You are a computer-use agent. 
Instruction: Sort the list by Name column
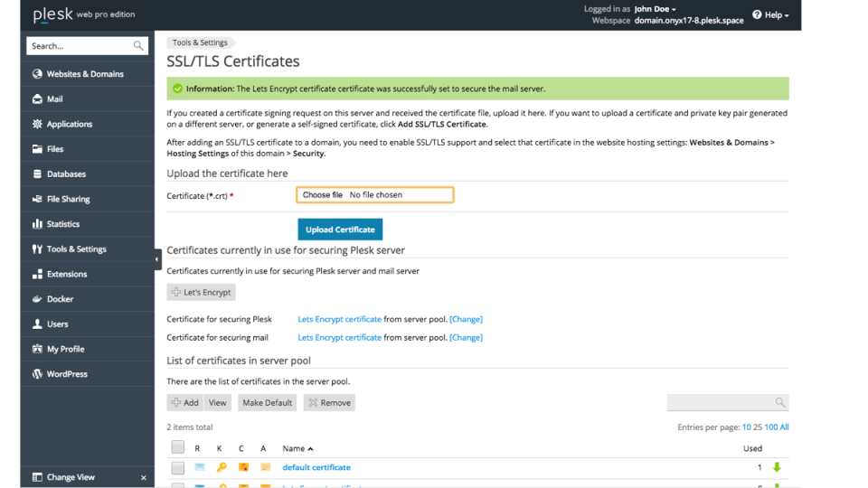(297, 448)
